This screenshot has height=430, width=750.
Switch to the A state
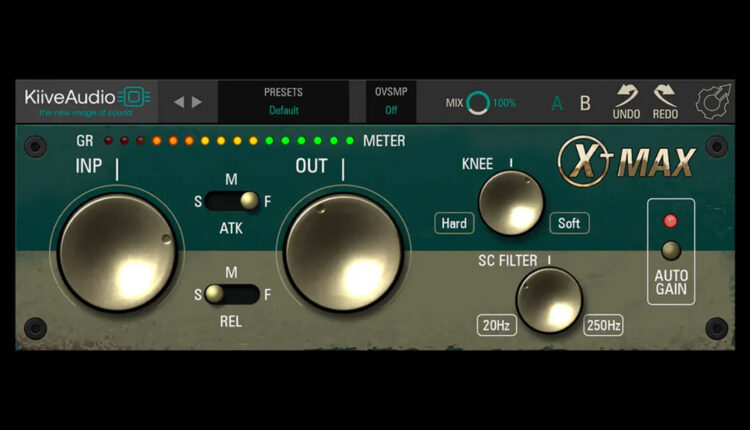pos(558,103)
